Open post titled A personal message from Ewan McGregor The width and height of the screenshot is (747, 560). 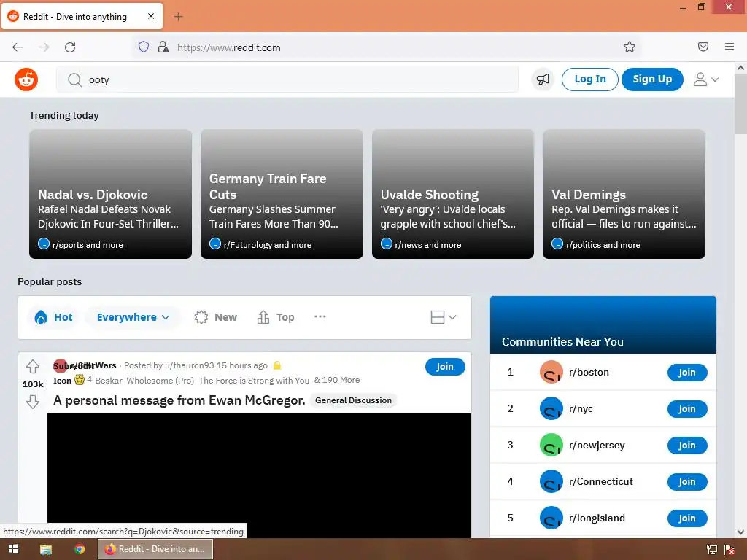[x=179, y=400]
